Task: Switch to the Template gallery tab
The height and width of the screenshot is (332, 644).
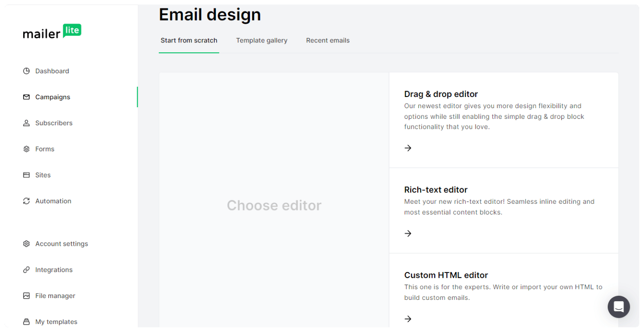Action: click(x=262, y=40)
